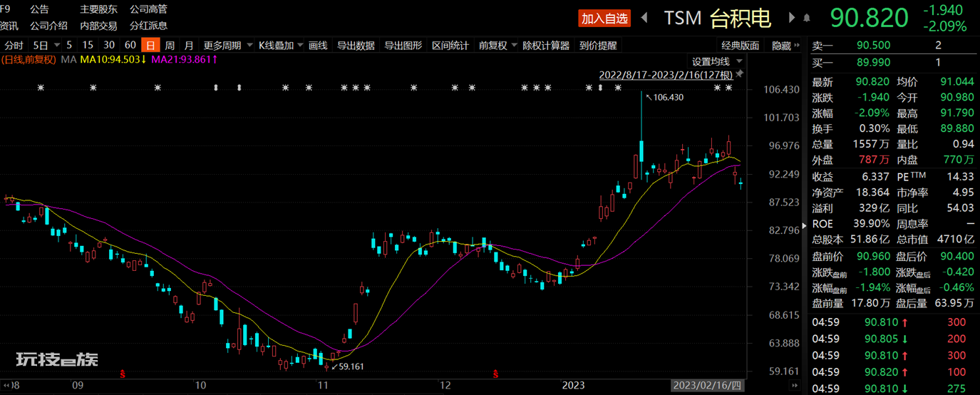Click the 2022/8/17-2023/2/16 date range link
The height and width of the screenshot is (395, 980).
[x=666, y=75]
